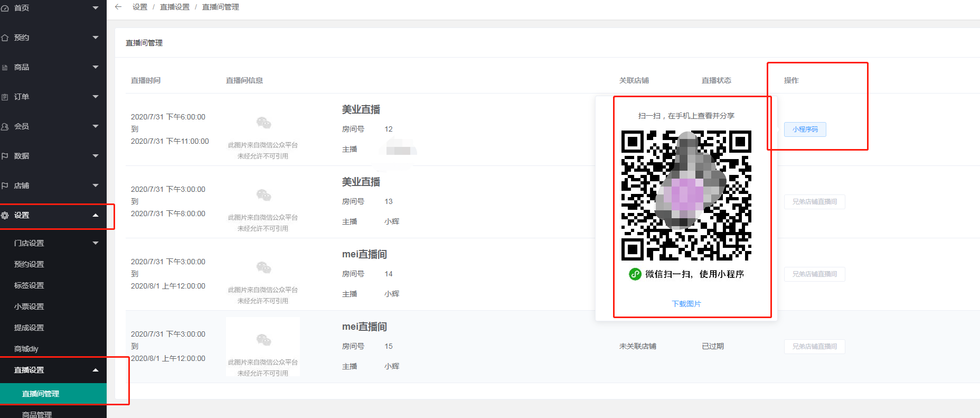This screenshot has height=418, width=980.
Task: Open 提成设置 in sidebar
Action: (29, 328)
